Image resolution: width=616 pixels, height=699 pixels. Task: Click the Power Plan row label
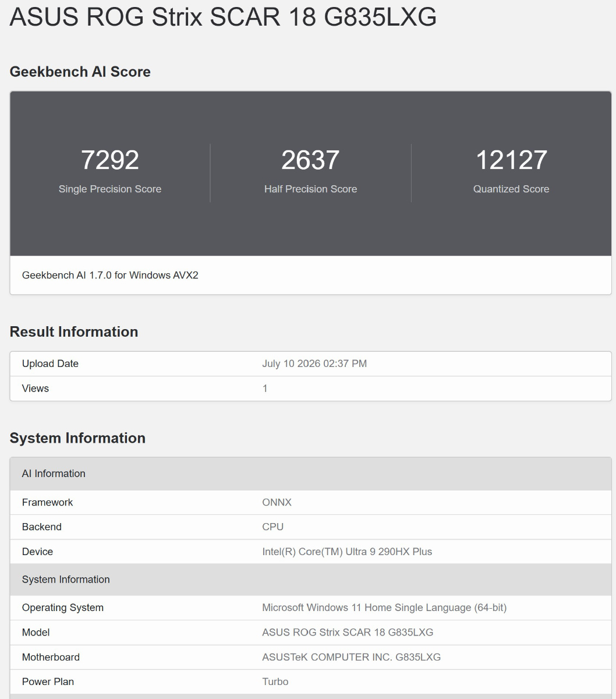point(48,682)
